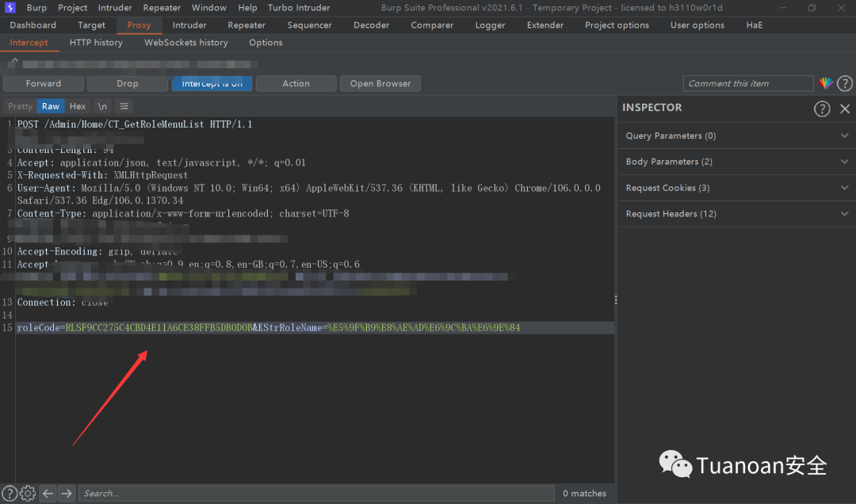The width and height of the screenshot is (856, 504).
Task: Open help next to the comment field
Action: 845,83
